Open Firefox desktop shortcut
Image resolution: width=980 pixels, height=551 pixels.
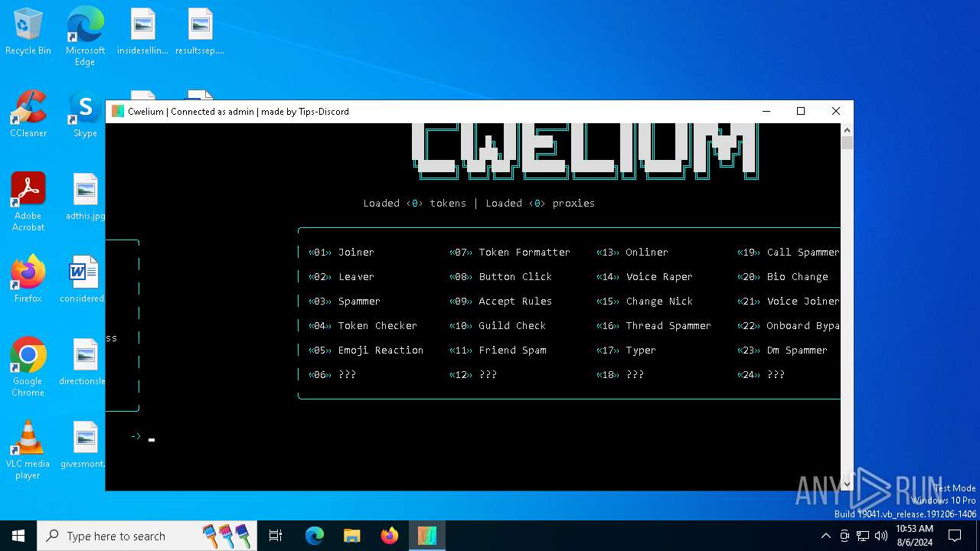point(28,279)
